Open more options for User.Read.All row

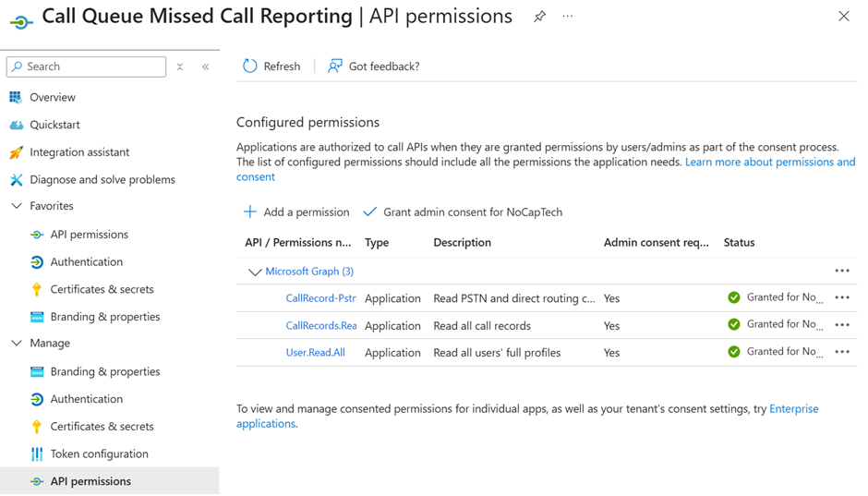click(x=841, y=352)
